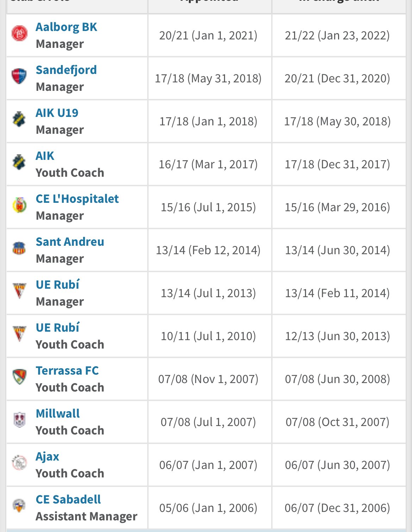This screenshot has width=412, height=532.
Task: Click the UE Rubí Manager row crest
Action: tap(19, 291)
